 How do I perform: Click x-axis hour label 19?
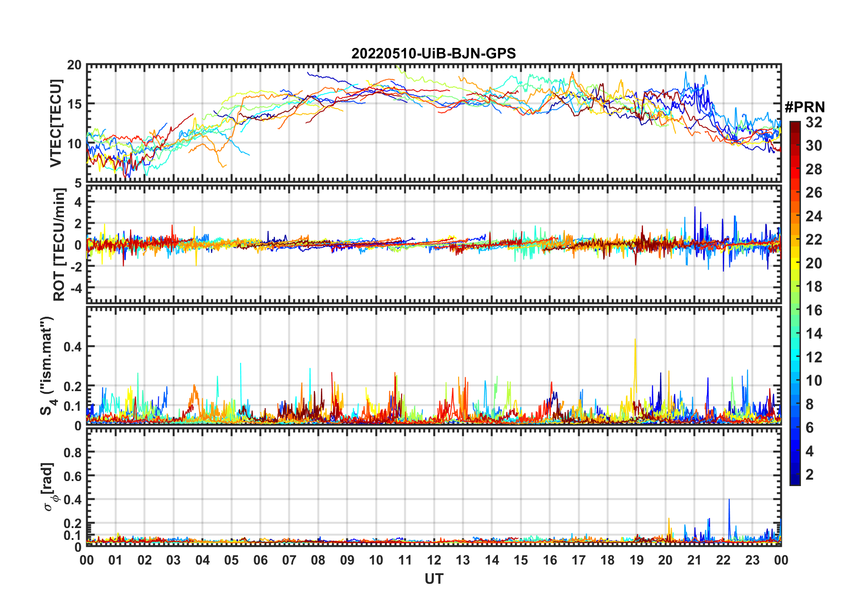tap(637, 560)
